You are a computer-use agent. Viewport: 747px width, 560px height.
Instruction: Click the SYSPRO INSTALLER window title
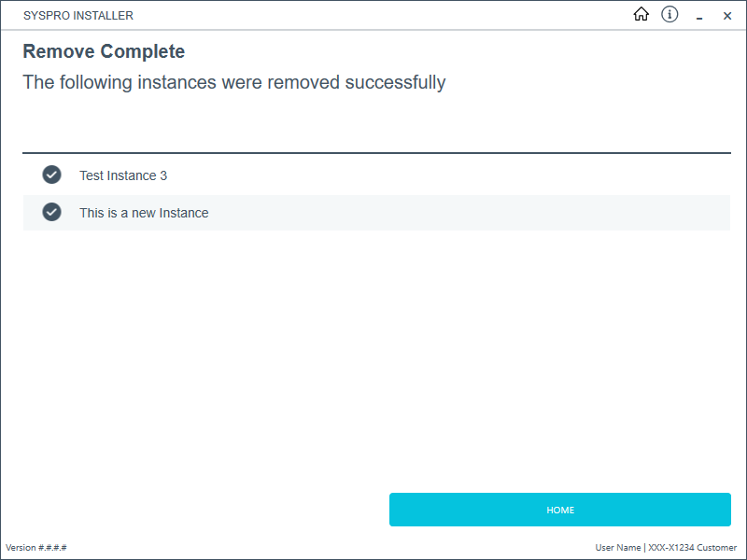(78, 16)
